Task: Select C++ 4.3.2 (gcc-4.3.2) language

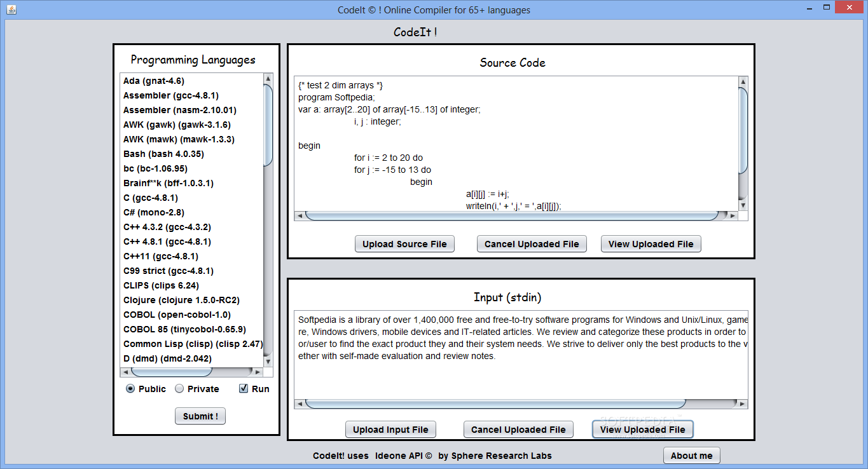Action: 191,227
